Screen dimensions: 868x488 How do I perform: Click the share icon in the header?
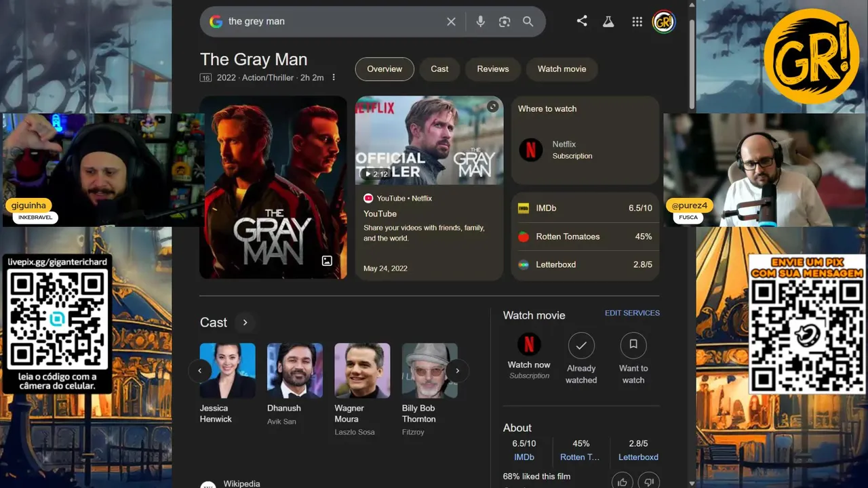click(x=582, y=21)
